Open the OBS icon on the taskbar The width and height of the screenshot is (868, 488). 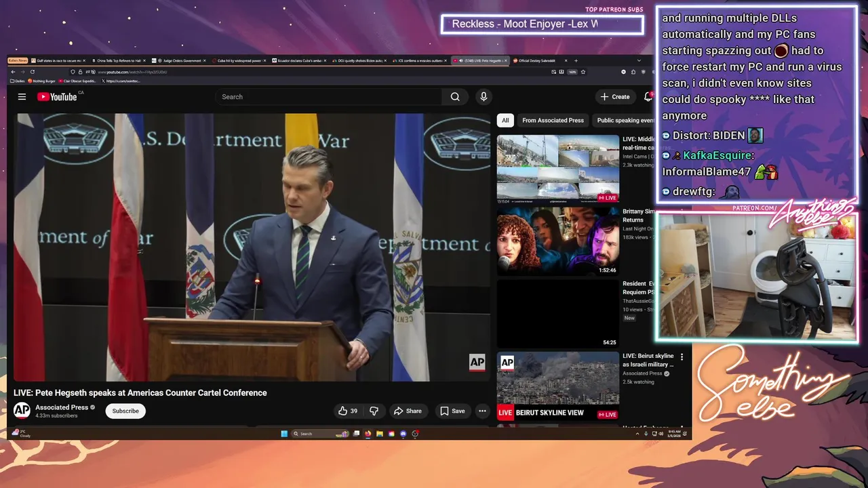click(415, 434)
